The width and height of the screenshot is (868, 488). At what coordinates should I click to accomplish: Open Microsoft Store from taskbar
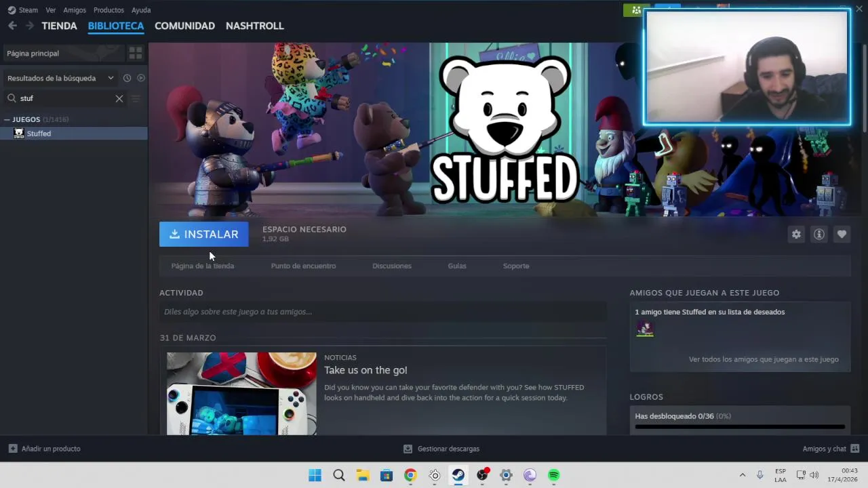coord(387,475)
